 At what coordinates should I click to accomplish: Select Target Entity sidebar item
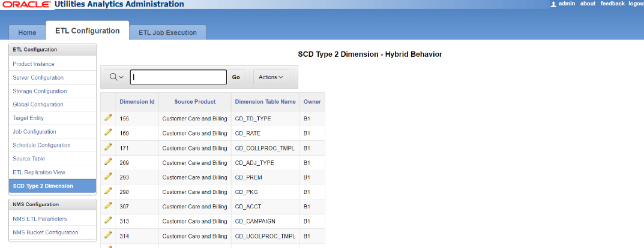pos(28,118)
